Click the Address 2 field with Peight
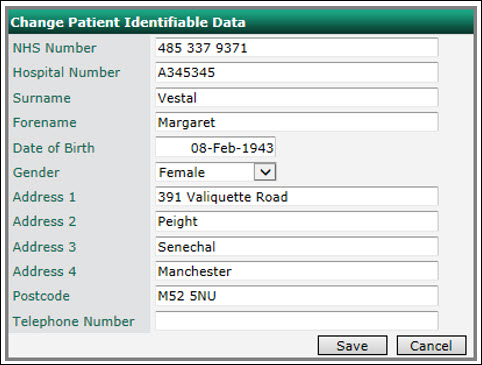482x365 pixels. point(297,221)
